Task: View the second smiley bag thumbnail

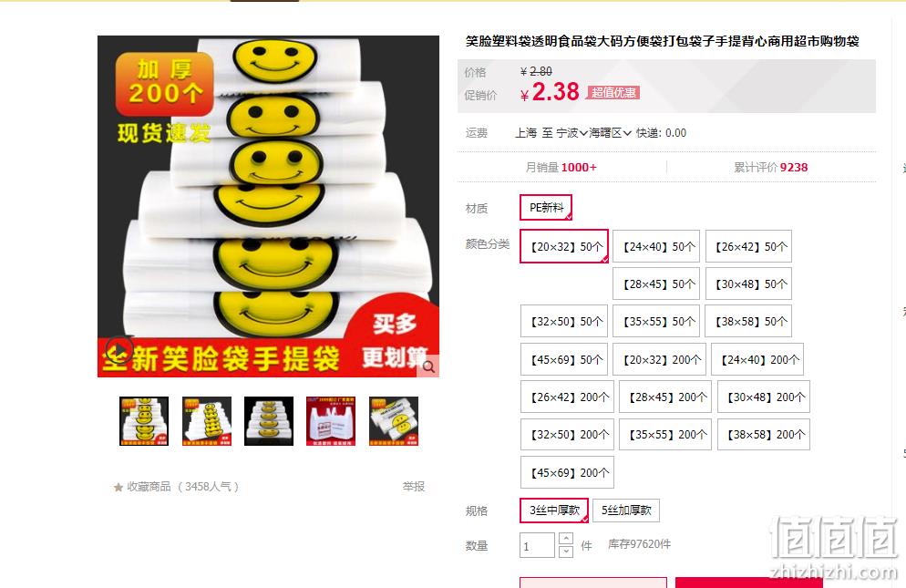Action: [207, 421]
